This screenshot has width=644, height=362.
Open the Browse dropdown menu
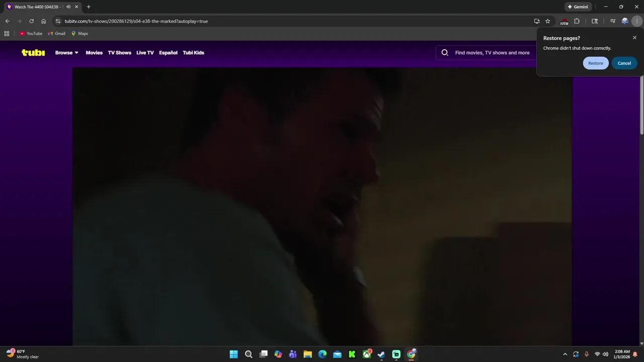click(66, 53)
